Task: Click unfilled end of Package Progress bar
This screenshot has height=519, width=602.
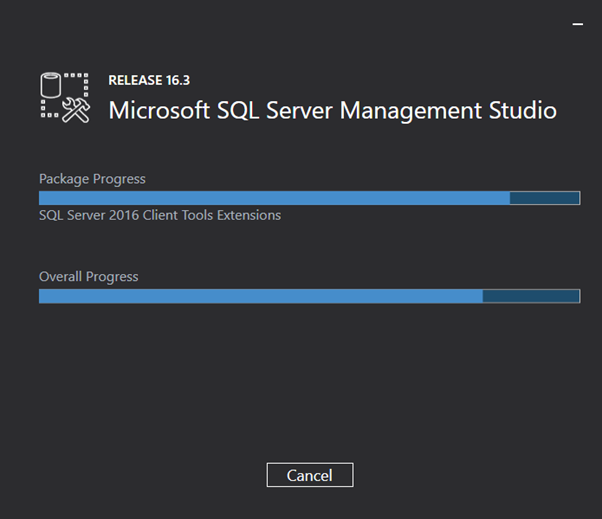Action: [x=545, y=198]
